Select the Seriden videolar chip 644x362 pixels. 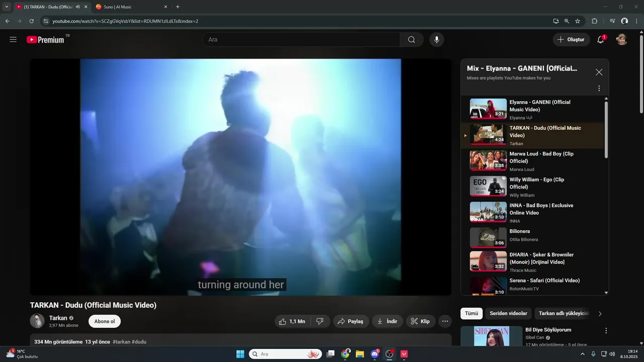(509, 314)
